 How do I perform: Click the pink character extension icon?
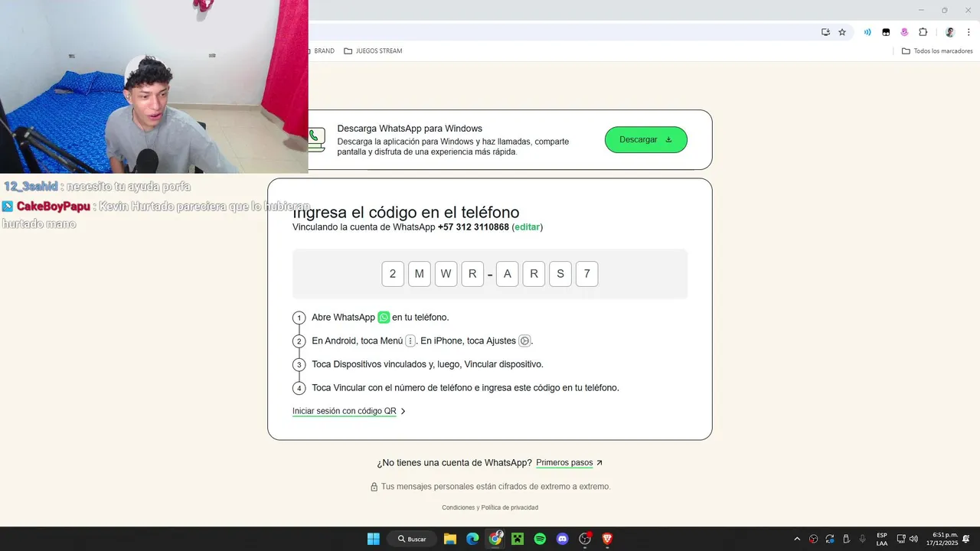(904, 32)
